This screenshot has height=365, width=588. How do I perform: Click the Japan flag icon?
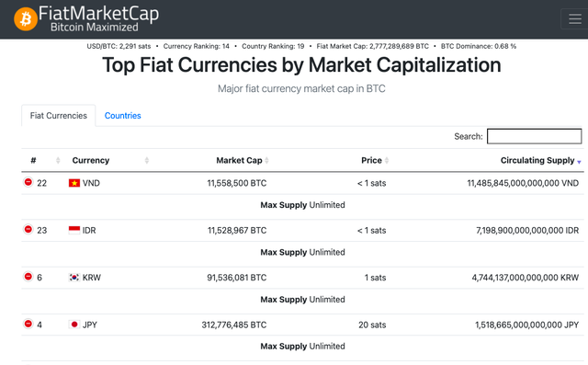pyautogui.click(x=74, y=325)
